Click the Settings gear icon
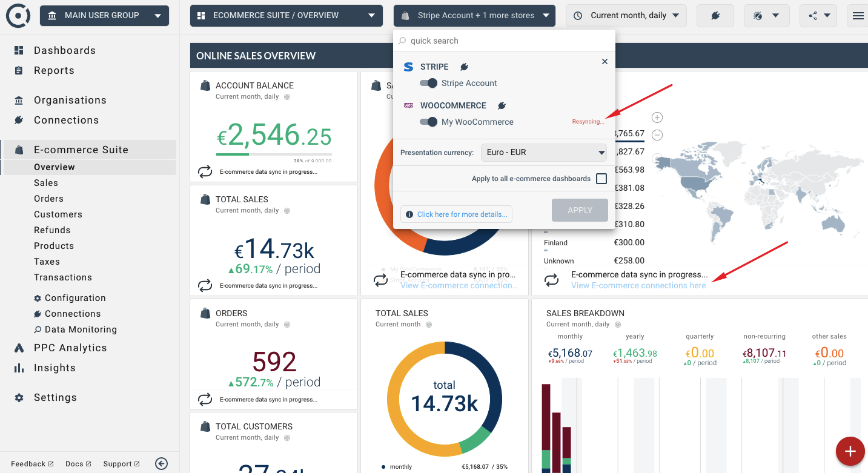868x473 pixels. tap(19, 397)
